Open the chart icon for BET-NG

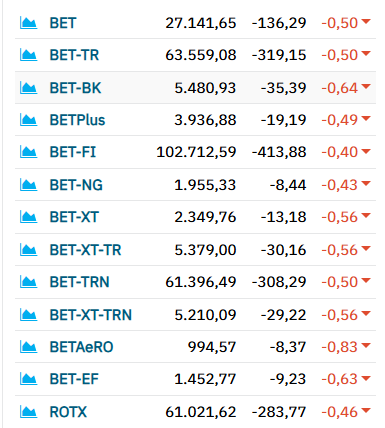pyautogui.click(x=28, y=185)
